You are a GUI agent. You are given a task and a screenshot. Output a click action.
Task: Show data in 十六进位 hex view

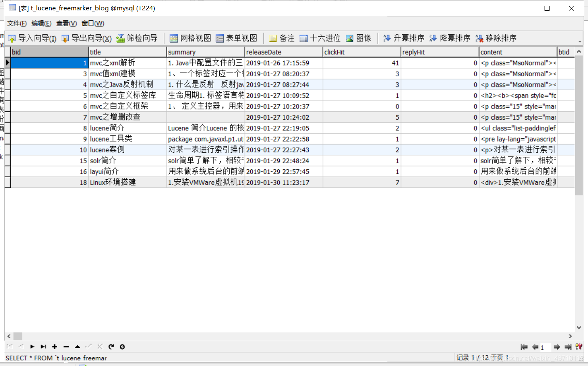[320, 39]
